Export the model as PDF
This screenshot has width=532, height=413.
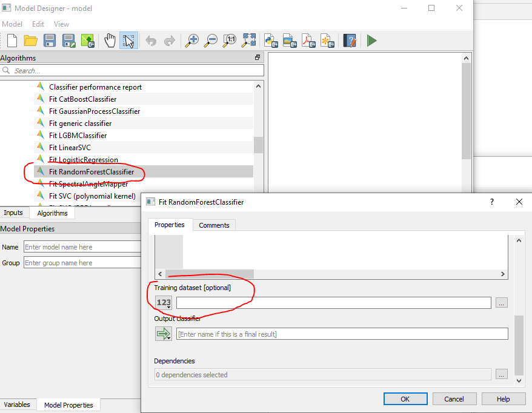coord(308,41)
